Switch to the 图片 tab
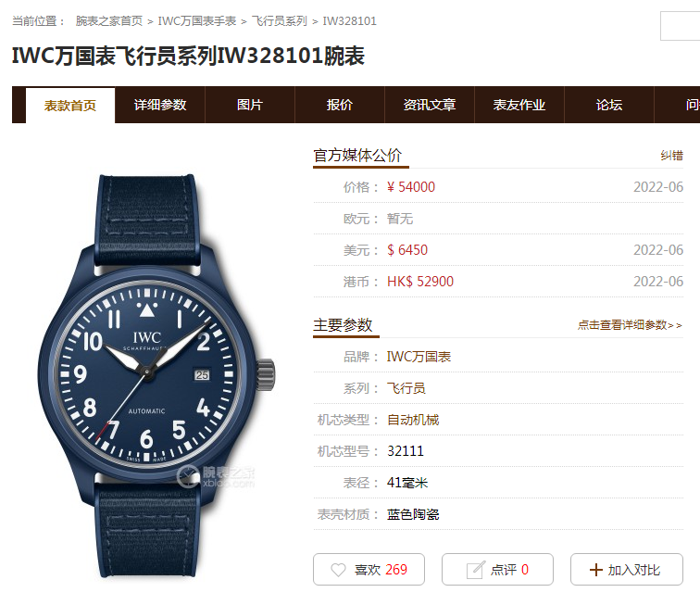Screen dimensions: 700x605 click(x=250, y=105)
